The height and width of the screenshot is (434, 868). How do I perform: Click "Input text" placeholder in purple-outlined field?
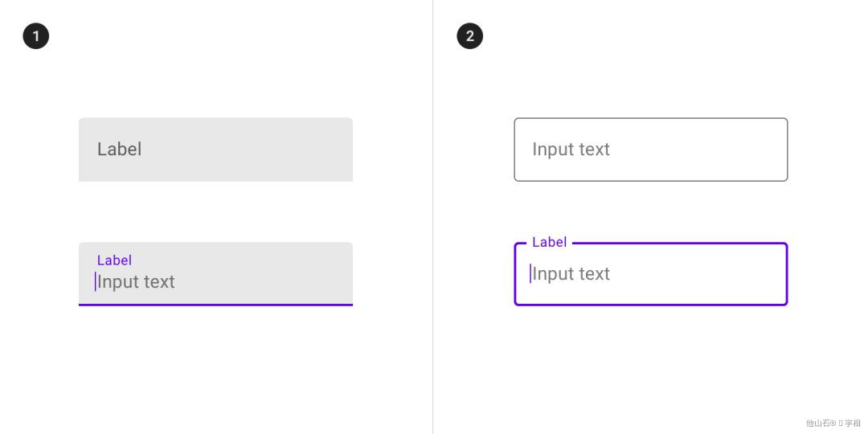(x=571, y=274)
